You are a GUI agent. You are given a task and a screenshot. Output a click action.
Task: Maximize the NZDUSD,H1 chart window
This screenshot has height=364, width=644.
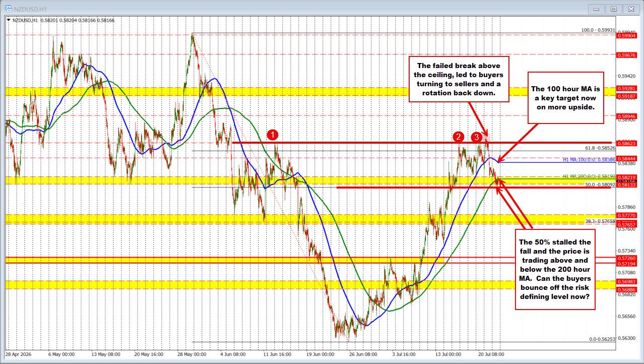tap(613, 9)
